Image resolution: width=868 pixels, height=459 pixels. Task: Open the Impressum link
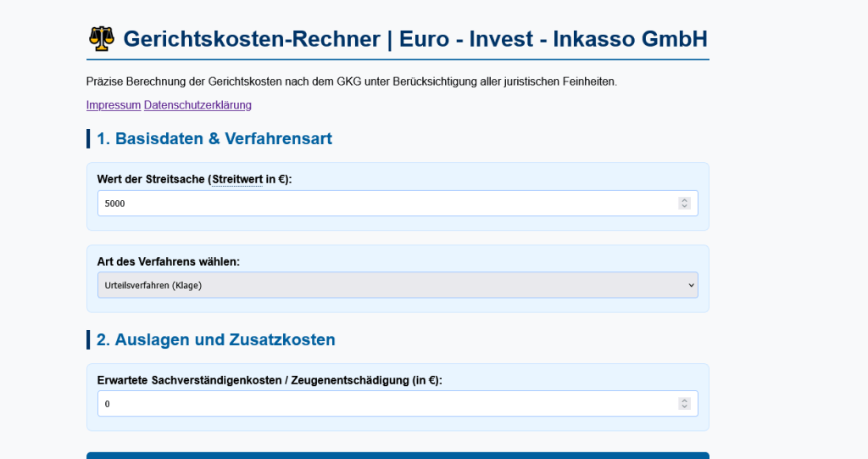(113, 105)
